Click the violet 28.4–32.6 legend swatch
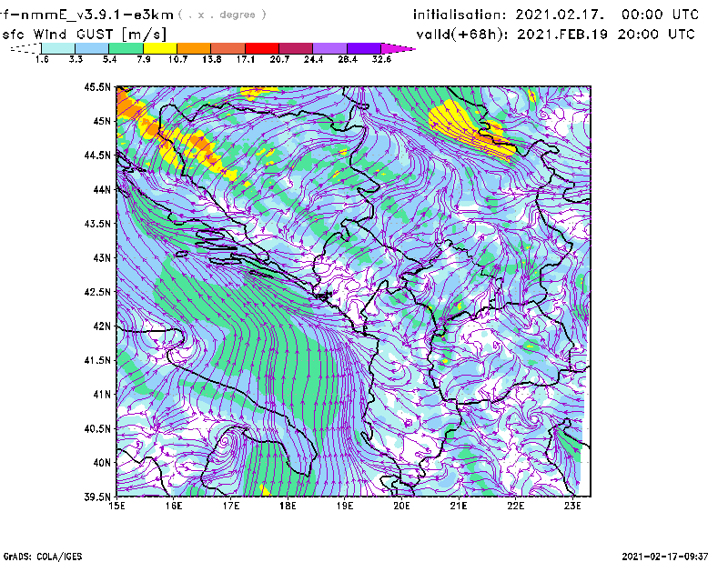The width and height of the screenshot is (728, 562). (364, 48)
